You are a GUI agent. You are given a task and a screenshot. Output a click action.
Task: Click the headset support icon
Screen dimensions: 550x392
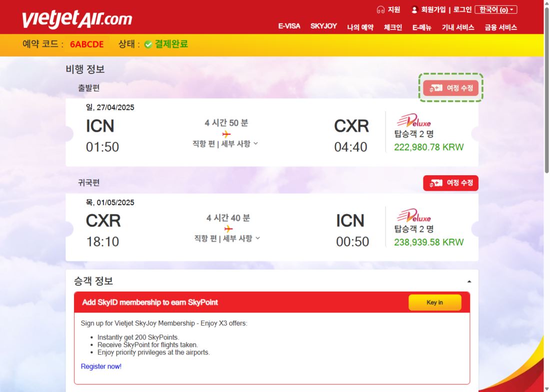[380, 10]
